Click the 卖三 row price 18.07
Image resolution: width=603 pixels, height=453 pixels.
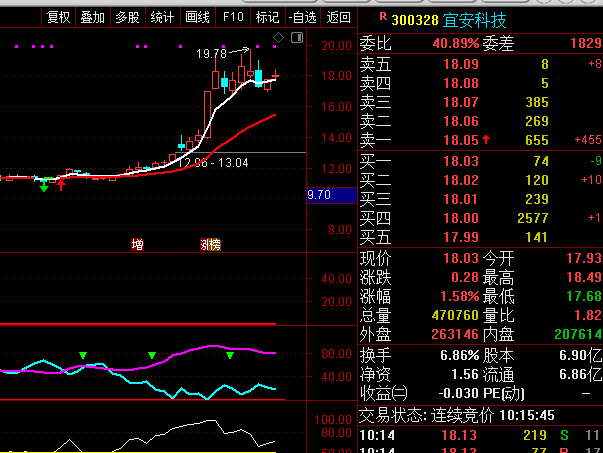click(461, 102)
